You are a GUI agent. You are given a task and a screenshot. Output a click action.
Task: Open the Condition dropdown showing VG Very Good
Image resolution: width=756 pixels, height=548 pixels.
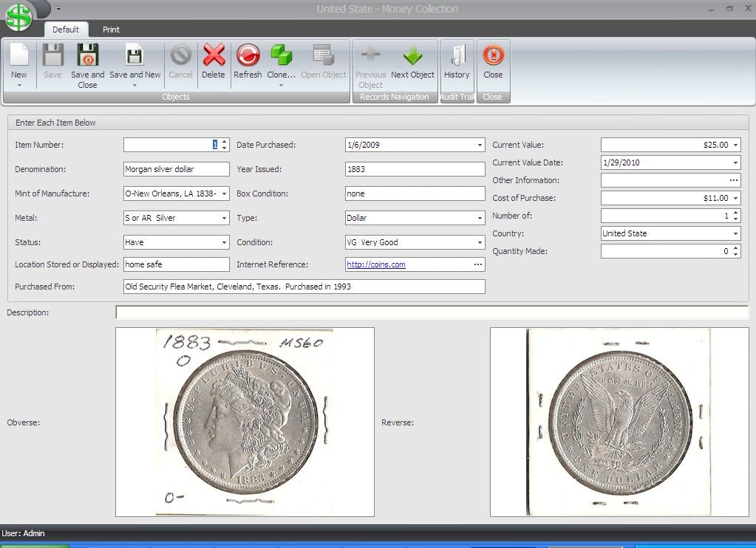(479, 242)
